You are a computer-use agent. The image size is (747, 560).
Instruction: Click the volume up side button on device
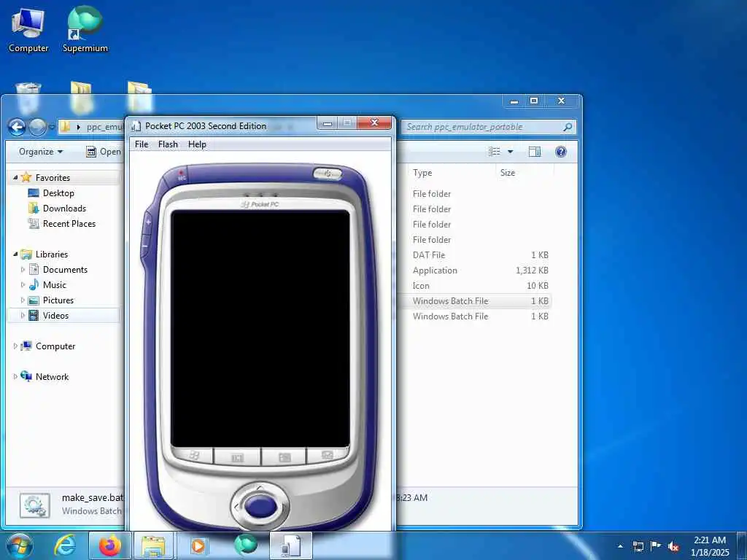click(148, 222)
